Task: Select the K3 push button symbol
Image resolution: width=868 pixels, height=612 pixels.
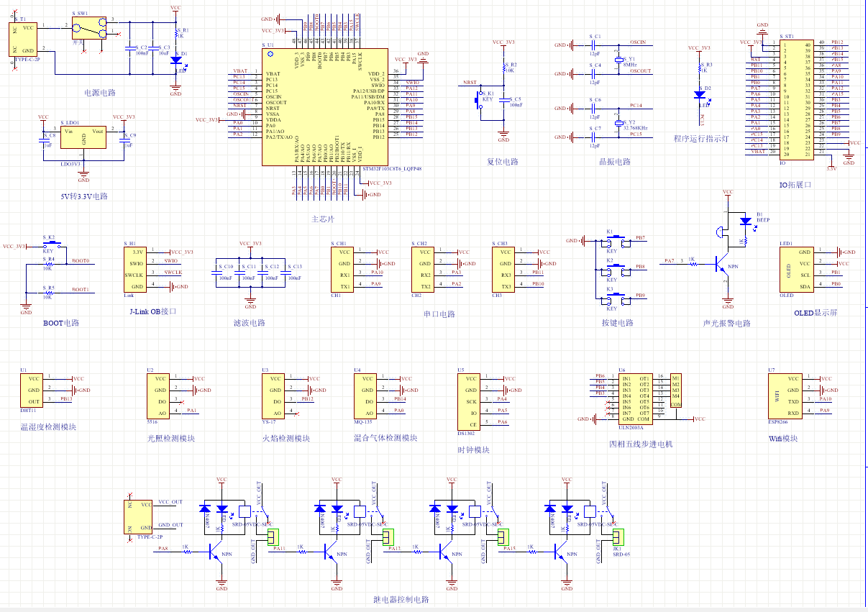Action: click(x=616, y=298)
